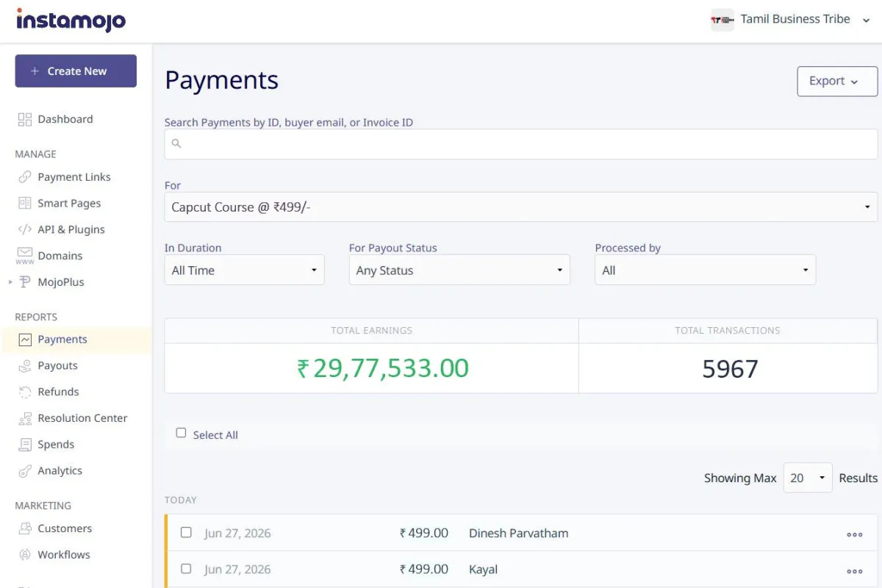Click the ₹499.00 amount in Kayal row

coord(424,570)
